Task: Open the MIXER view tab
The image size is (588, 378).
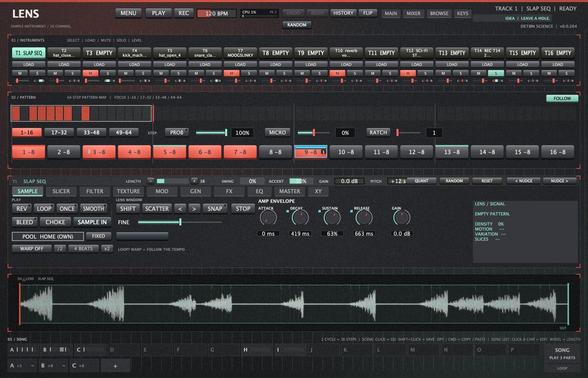Action: point(413,13)
